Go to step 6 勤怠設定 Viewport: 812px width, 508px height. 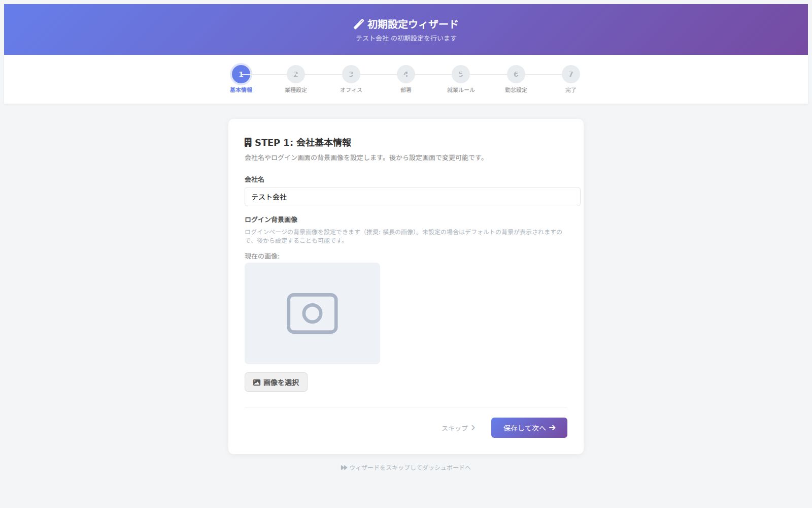[x=516, y=74]
